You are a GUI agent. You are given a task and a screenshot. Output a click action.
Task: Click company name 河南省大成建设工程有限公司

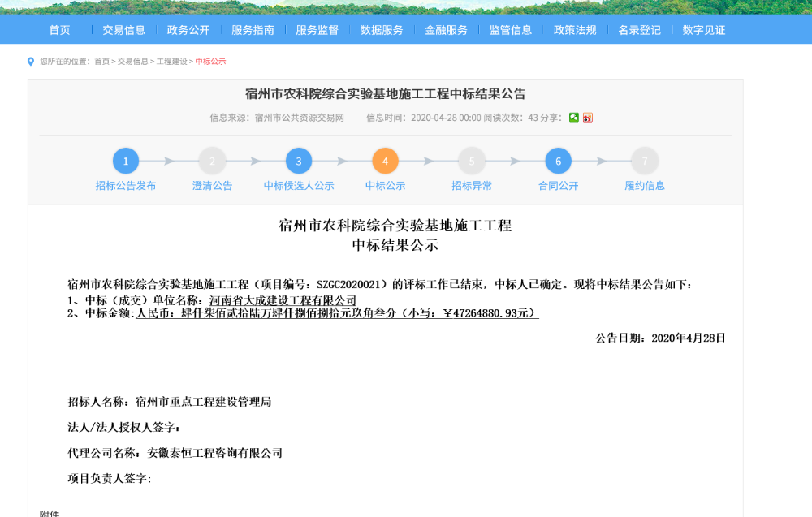coord(283,300)
